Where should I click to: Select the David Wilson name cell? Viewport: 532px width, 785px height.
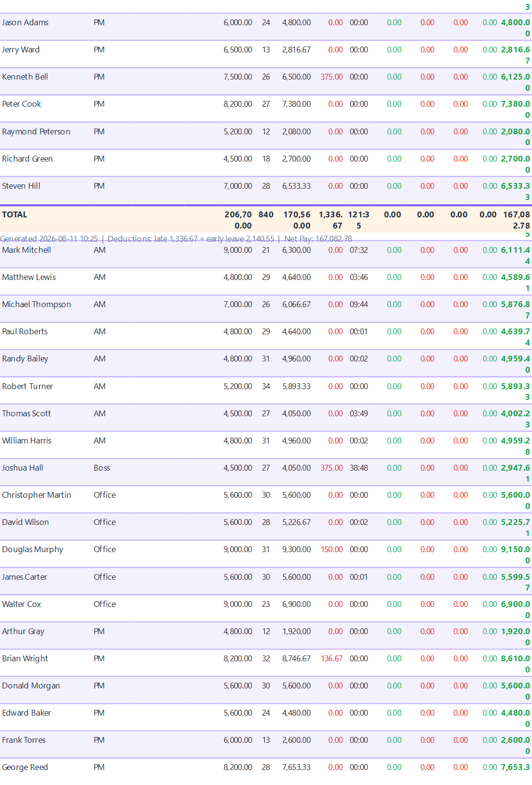[25, 522]
